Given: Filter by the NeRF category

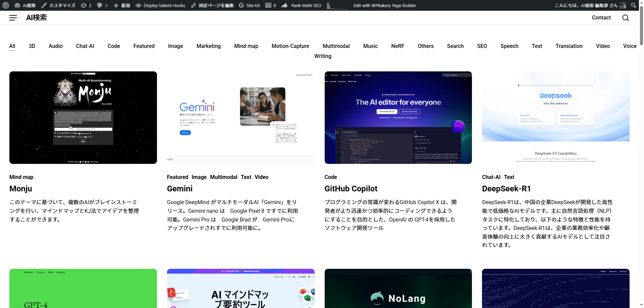Looking at the screenshot, I should tap(397, 46).
